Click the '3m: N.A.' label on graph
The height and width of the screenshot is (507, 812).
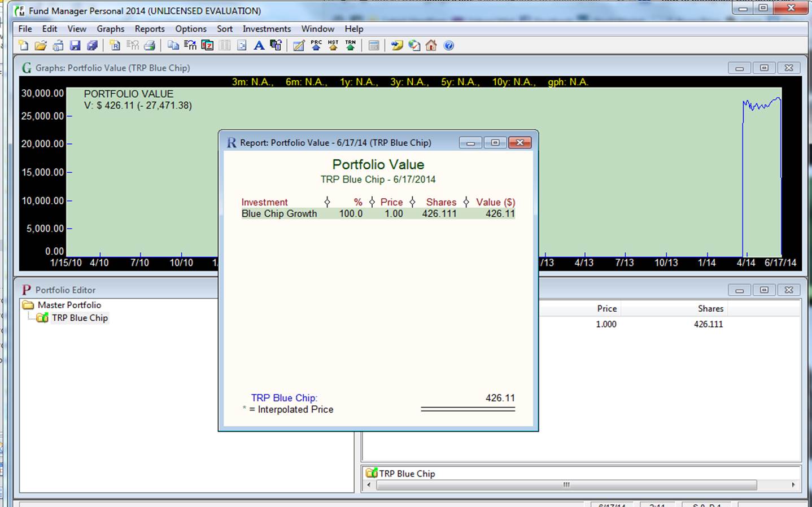(x=252, y=82)
